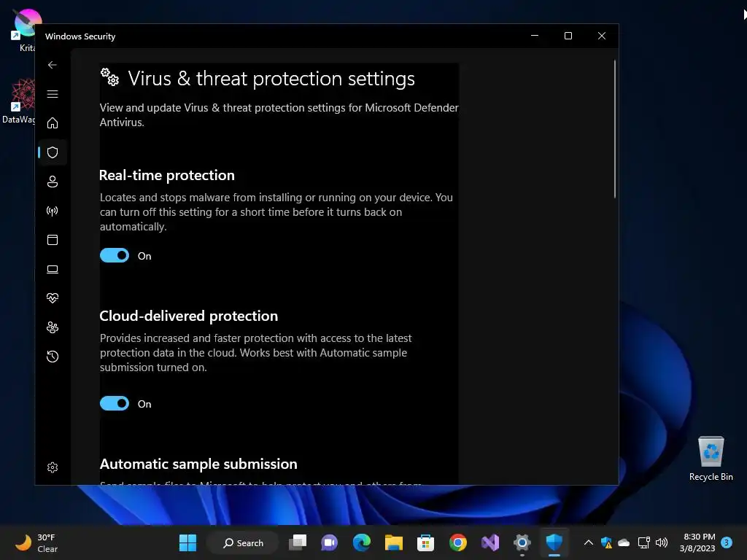
Task: Click the taskbar Search box
Action: 243,542
